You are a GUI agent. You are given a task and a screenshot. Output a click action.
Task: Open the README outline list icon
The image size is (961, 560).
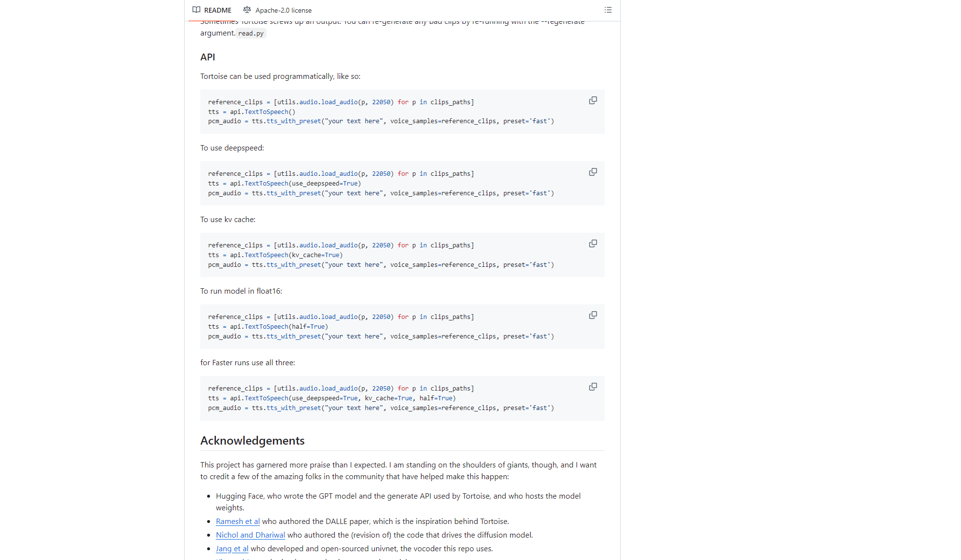coord(608,10)
